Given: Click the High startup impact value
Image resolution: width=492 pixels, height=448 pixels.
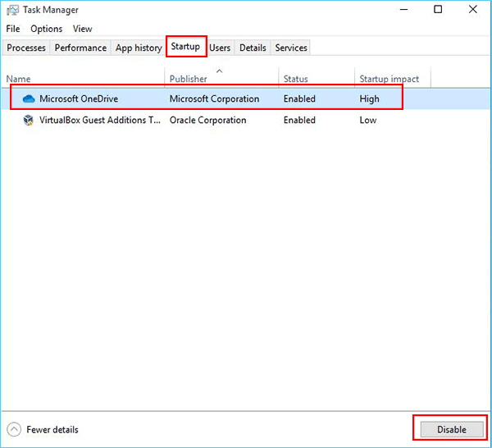Looking at the screenshot, I should coord(369,99).
